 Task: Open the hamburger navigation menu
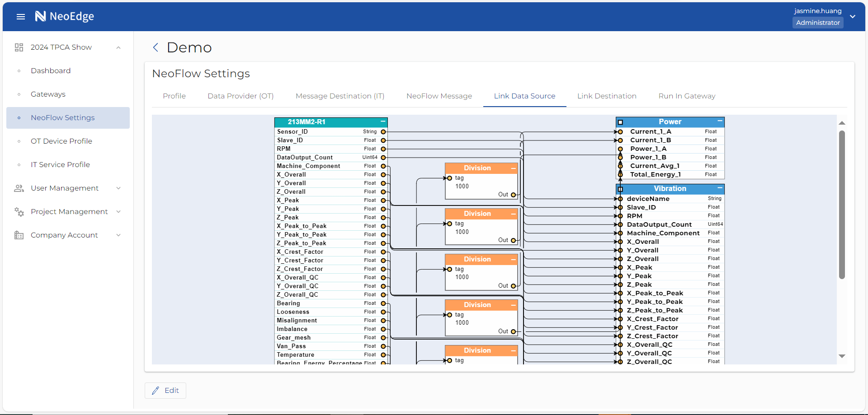point(20,17)
